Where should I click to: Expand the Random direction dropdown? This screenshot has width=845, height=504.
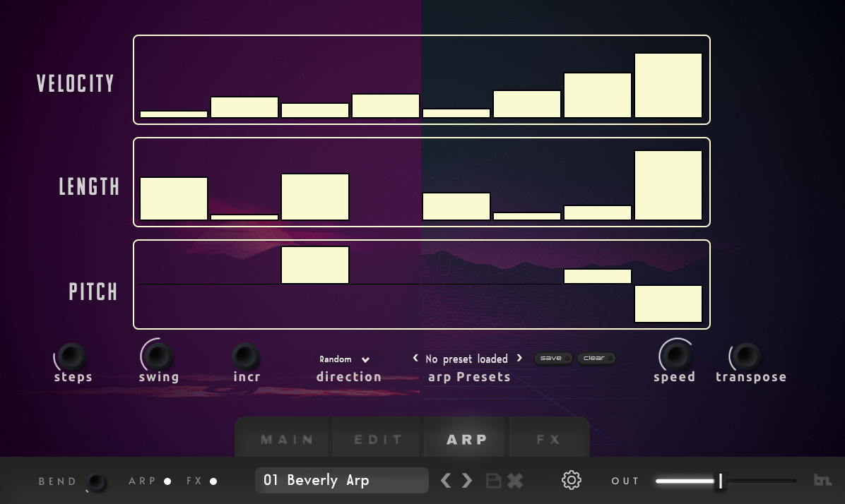(344, 359)
